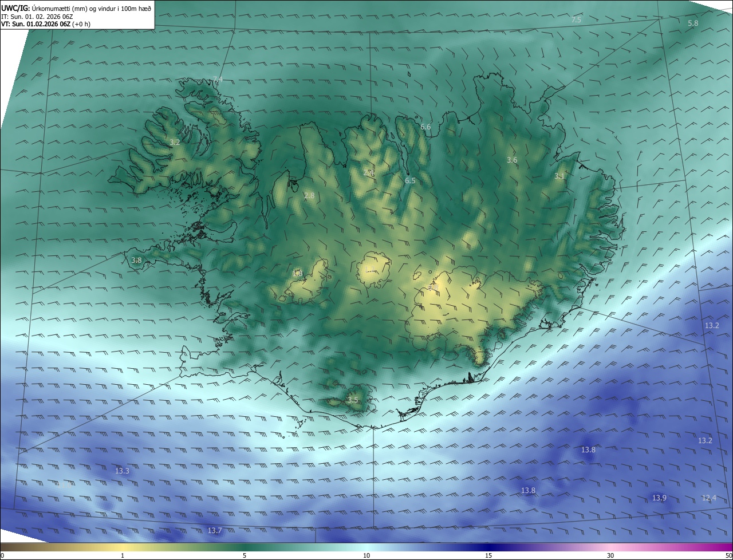Viewport: 733px width, 560px height.
Task: Click the colour bar tick label 1
Action: click(x=123, y=555)
